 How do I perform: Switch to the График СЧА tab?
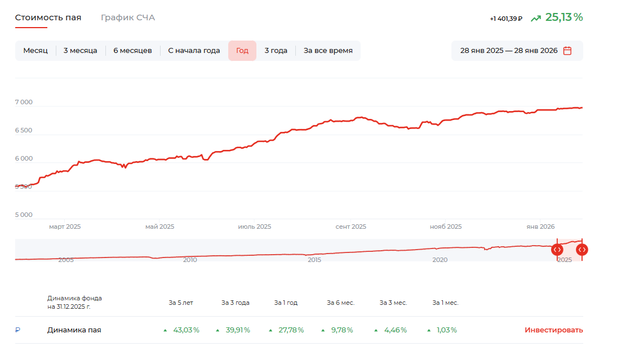(127, 17)
